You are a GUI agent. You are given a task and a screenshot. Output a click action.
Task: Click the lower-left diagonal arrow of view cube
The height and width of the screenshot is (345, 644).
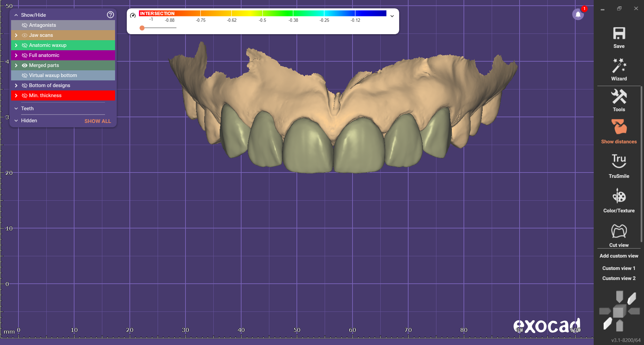(x=607, y=324)
